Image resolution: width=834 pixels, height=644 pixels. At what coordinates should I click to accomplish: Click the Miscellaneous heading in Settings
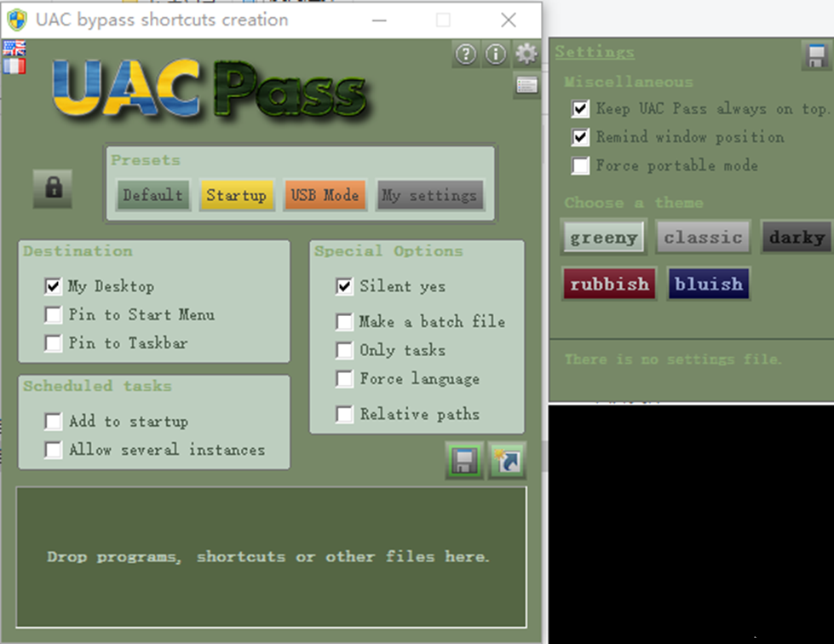pyautogui.click(x=629, y=82)
